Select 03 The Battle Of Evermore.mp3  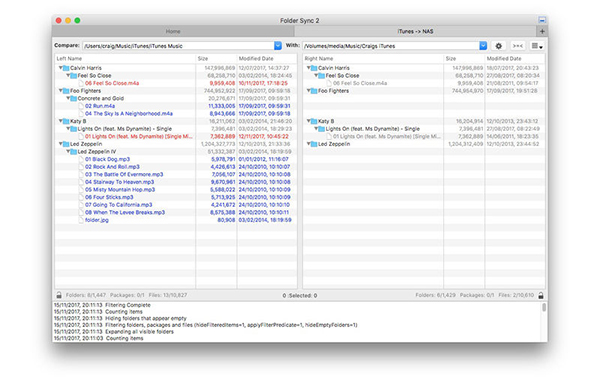[x=124, y=174]
